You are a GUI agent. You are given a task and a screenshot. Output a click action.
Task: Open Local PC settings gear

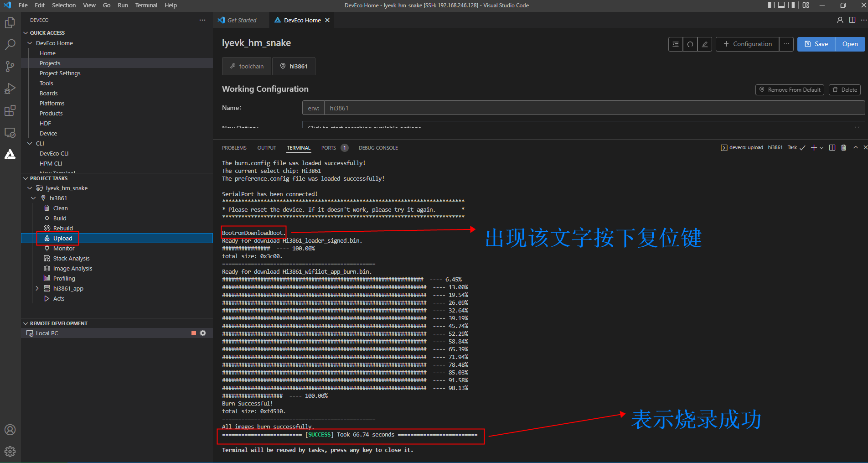203,333
